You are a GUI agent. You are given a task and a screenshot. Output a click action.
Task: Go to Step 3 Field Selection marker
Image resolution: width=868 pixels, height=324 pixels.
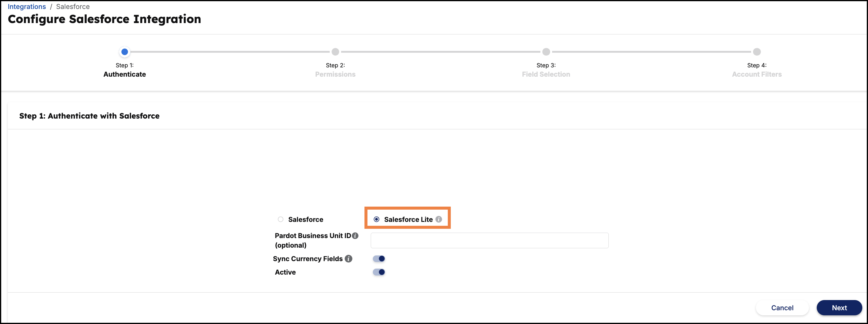[x=546, y=52]
